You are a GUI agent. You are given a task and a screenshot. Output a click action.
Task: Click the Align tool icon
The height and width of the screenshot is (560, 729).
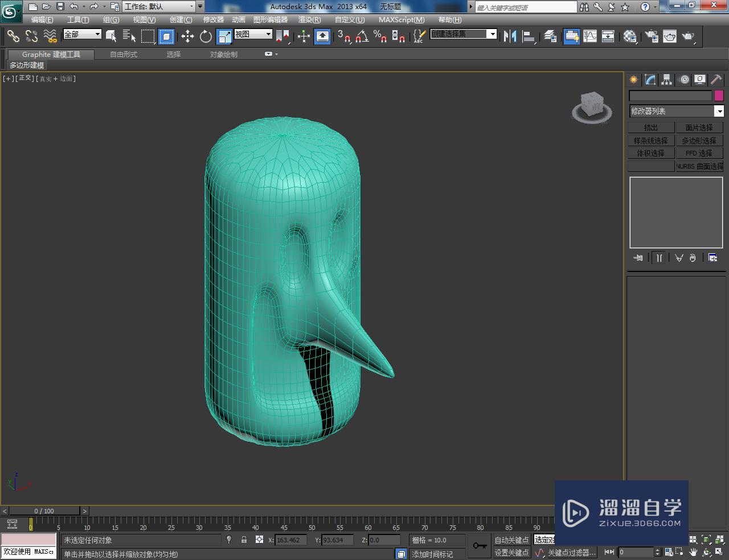(529, 36)
